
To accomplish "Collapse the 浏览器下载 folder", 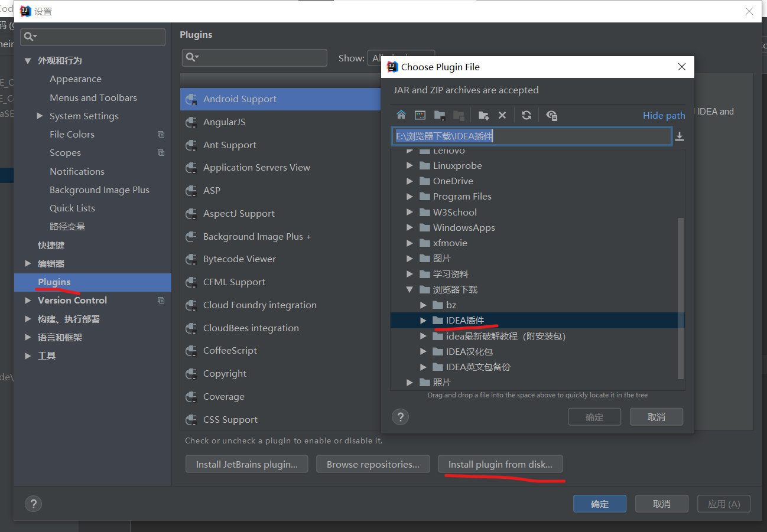I will [409, 289].
